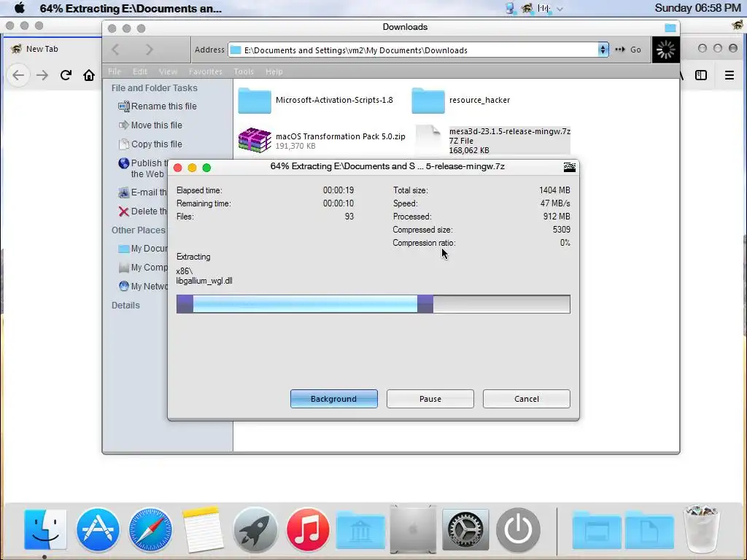Open the File menu
747x560 pixels.
pyautogui.click(x=115, y=71)
